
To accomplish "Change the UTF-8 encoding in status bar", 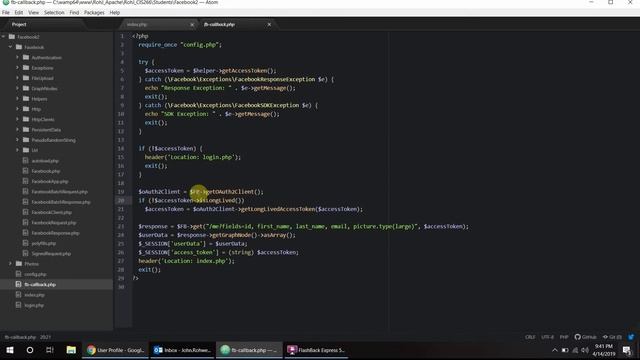I will (547, 337).
